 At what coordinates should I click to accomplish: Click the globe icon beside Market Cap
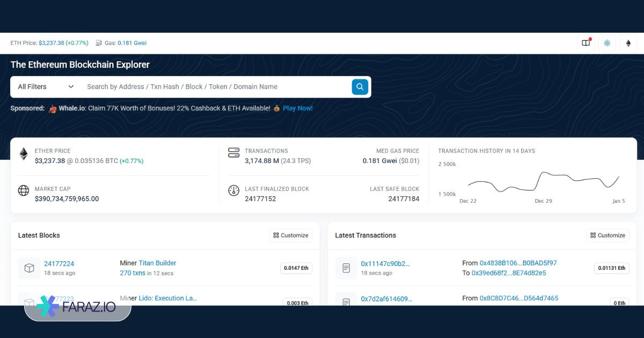(x=23, y=190)
